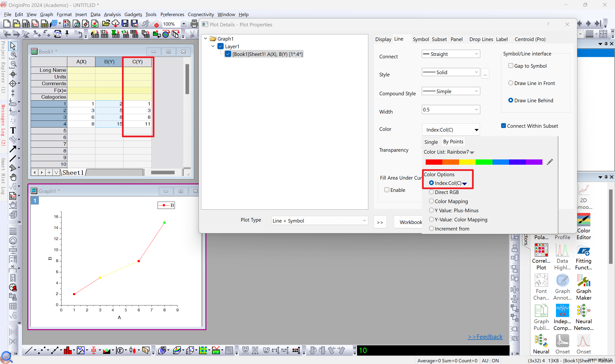Expand the line Width dropdown
This screenshot has width=615, height=364.
(451, 110)
